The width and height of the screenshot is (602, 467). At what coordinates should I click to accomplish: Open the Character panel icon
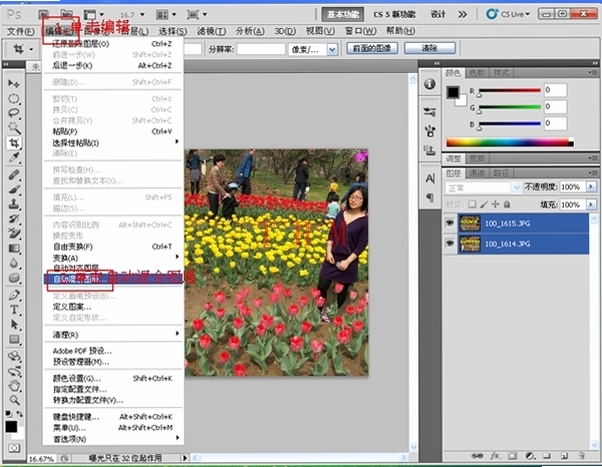(430, 179)
